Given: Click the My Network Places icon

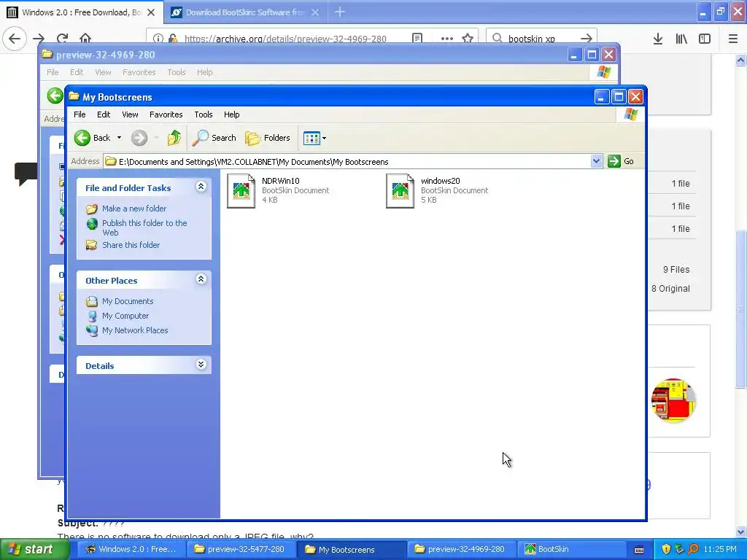Looking at the screenshot, I should [91, 330].
